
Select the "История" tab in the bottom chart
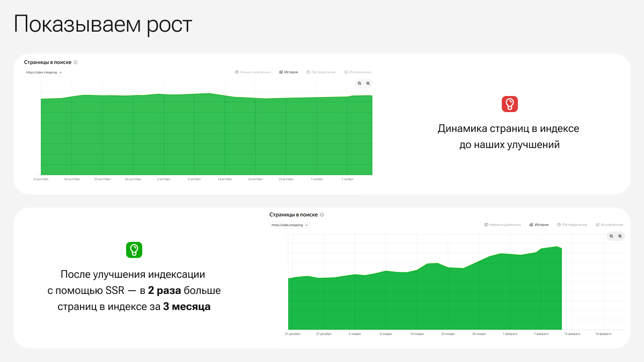[x=539, y=225]
